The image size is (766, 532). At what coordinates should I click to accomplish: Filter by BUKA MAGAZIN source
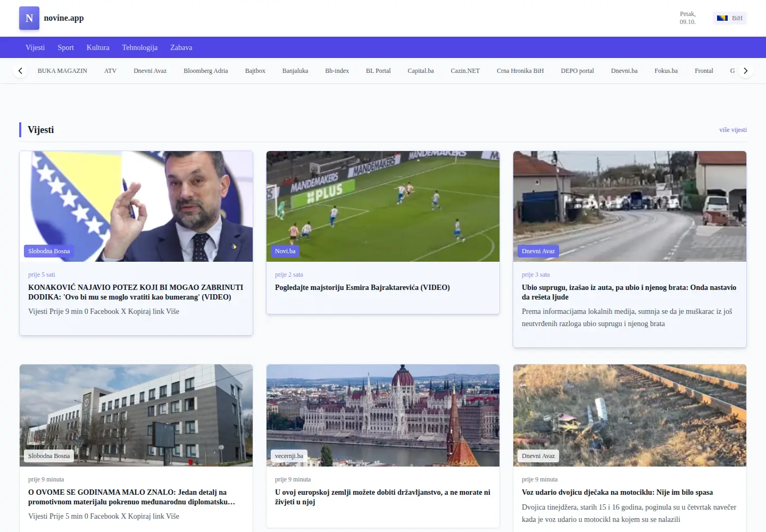[62, 71]
